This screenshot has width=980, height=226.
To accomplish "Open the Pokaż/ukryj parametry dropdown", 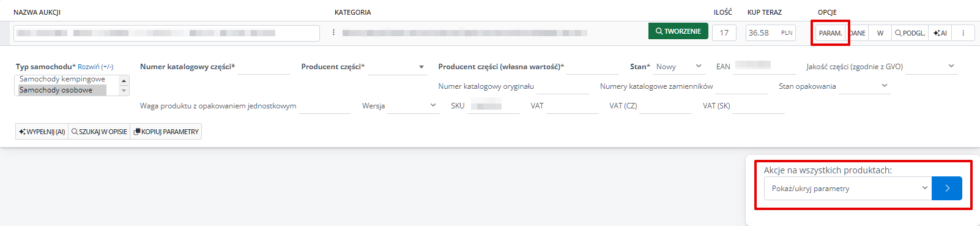I will (x=848, y=189).
